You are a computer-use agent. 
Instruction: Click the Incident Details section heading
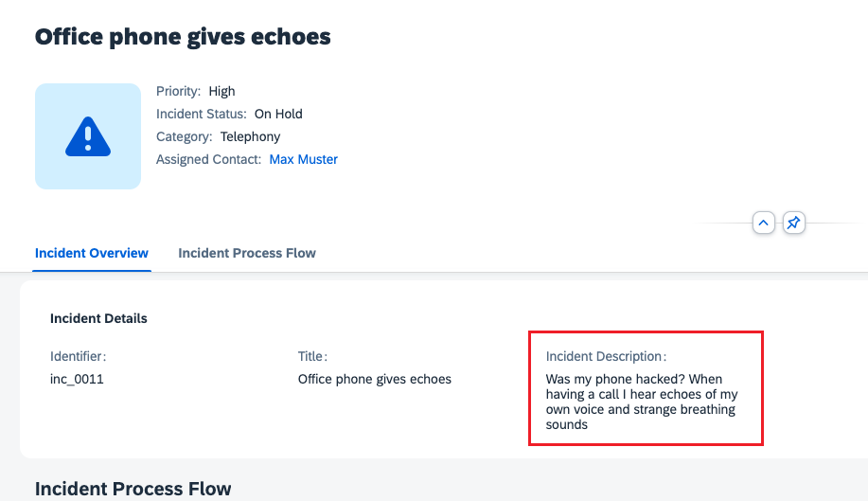pos(98,318)
